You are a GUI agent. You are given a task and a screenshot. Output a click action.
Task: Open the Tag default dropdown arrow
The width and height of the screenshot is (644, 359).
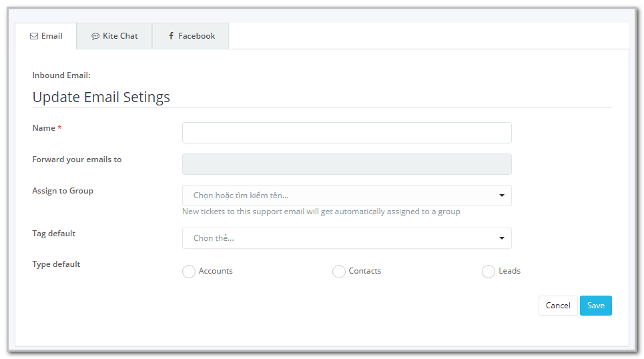tap(501, 238)
